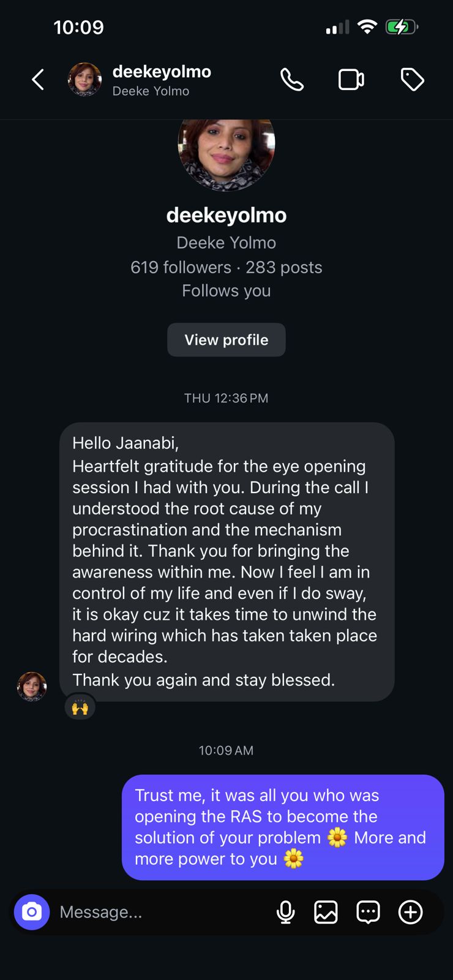Open the photo gallery picker
This screenshot has height=980, width=453.
[326, 912]
